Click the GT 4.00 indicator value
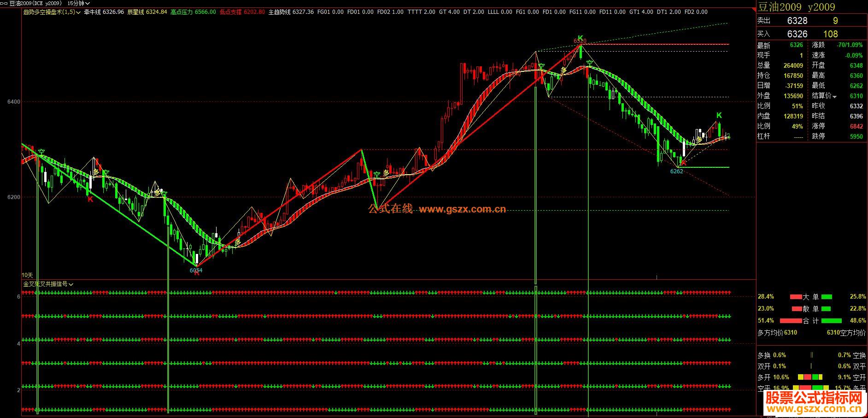Viewport: 868px width, 418px height. coord(449,12)
